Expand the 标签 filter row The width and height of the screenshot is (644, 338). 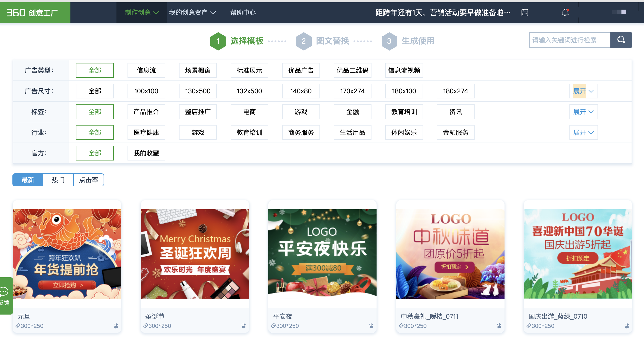click(x=583, y=112)
